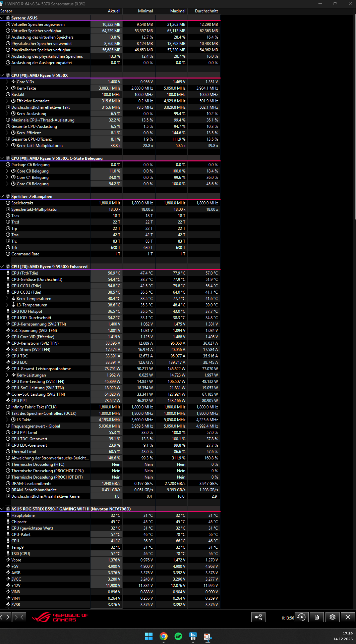Click the lightning icon beside Vcore

pos(8,560)
